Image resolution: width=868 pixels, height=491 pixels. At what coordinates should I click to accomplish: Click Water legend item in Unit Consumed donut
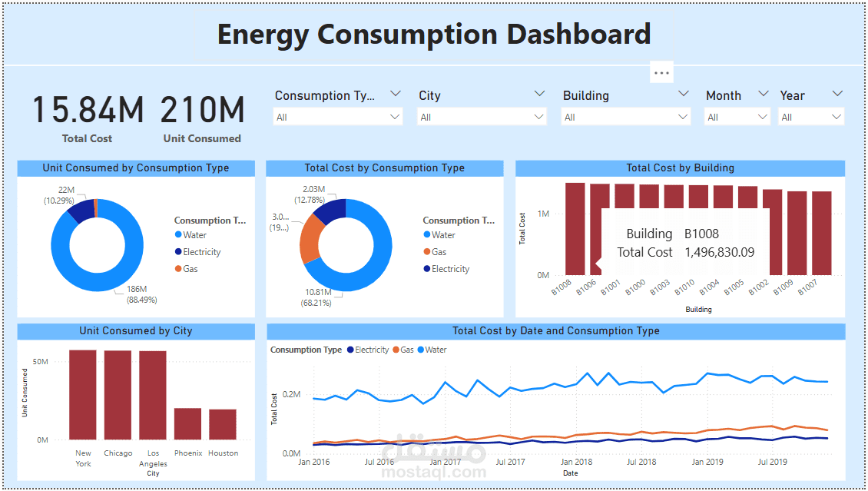pyautogui.click(x=191, y=234)
